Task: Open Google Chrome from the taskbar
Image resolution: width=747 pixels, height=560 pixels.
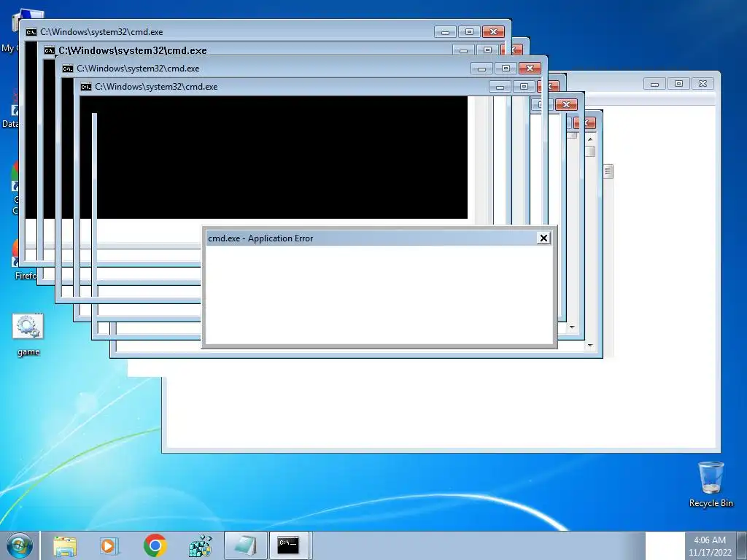Action: tap(155, 545)
